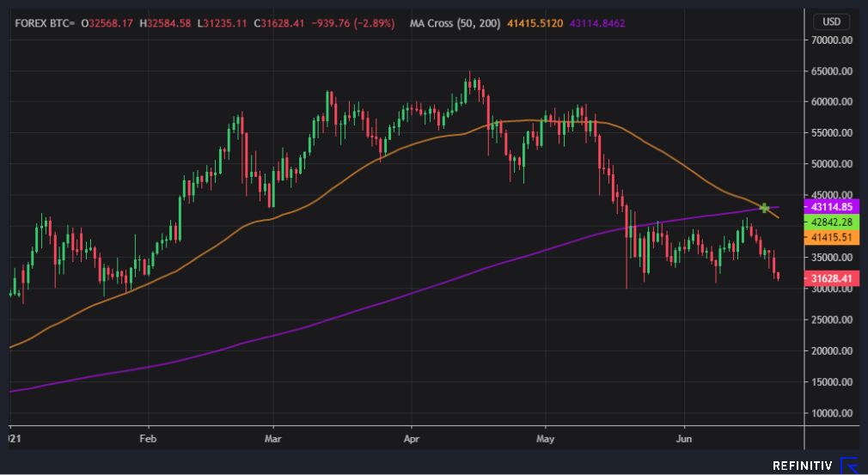Click the purple 43114.8462 MA value
The height and width of the screenshot is (475, 868).
click(x=597, y=23)
